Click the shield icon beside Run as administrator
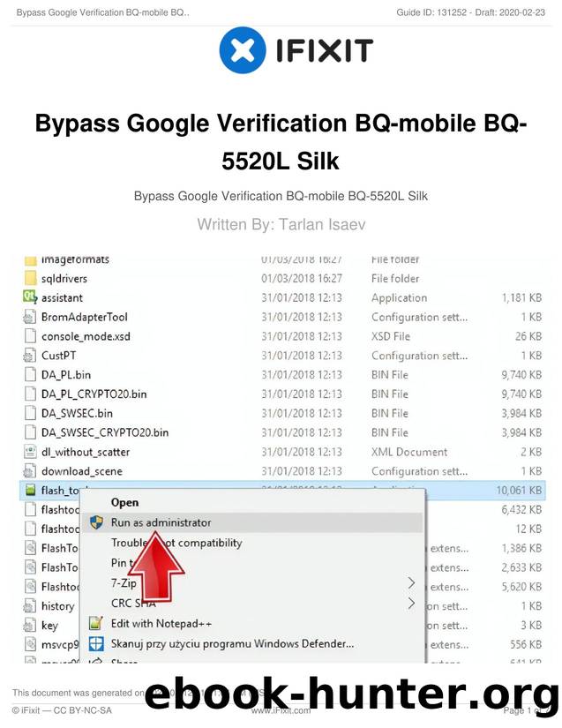 96,522
